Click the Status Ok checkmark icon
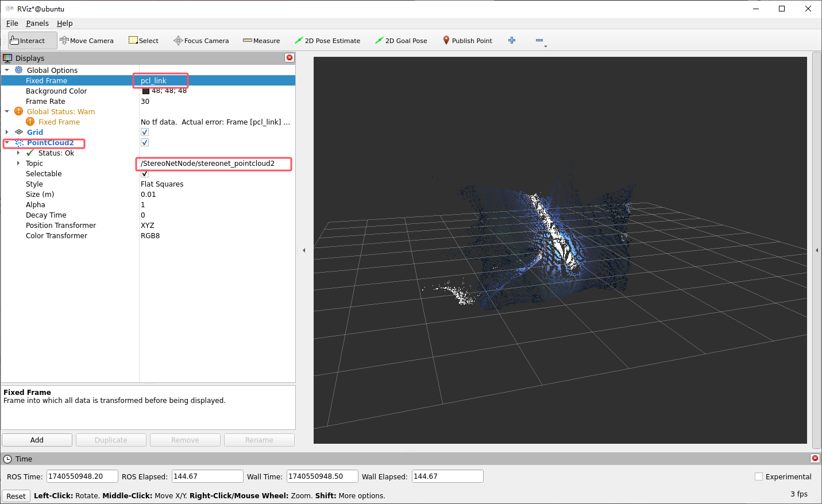The image size is (822, 504). 30,153
